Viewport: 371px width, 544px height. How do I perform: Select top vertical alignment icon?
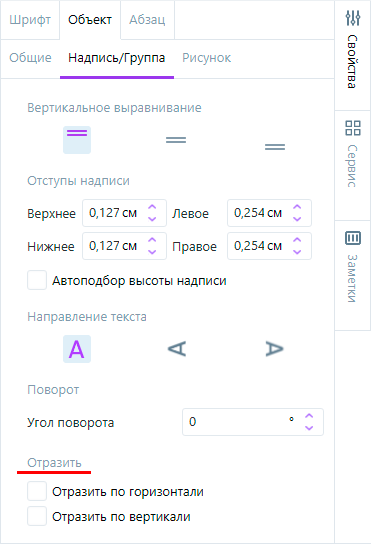point(77,140)
